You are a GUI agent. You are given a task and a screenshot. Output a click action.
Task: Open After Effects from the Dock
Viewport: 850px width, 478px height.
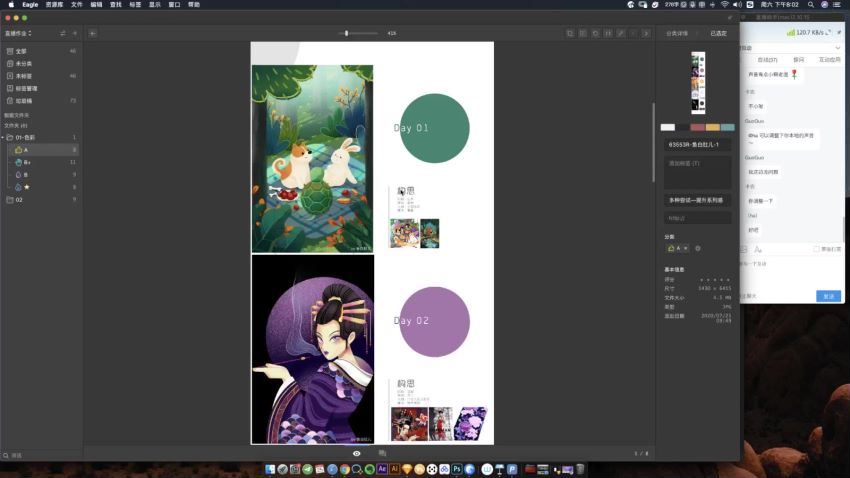pyautogui.click(x=382, y=469)
